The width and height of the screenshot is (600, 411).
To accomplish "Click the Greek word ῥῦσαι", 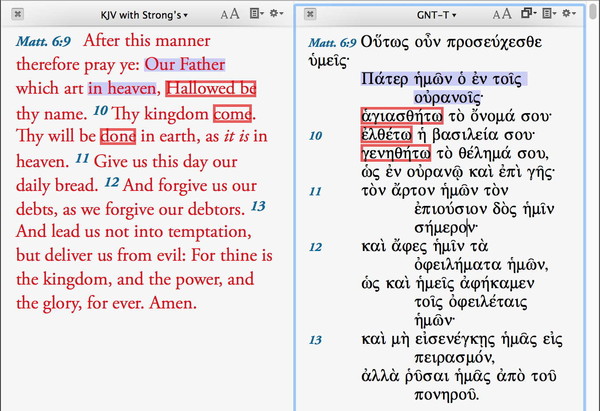I will click(x=427, y=377).
